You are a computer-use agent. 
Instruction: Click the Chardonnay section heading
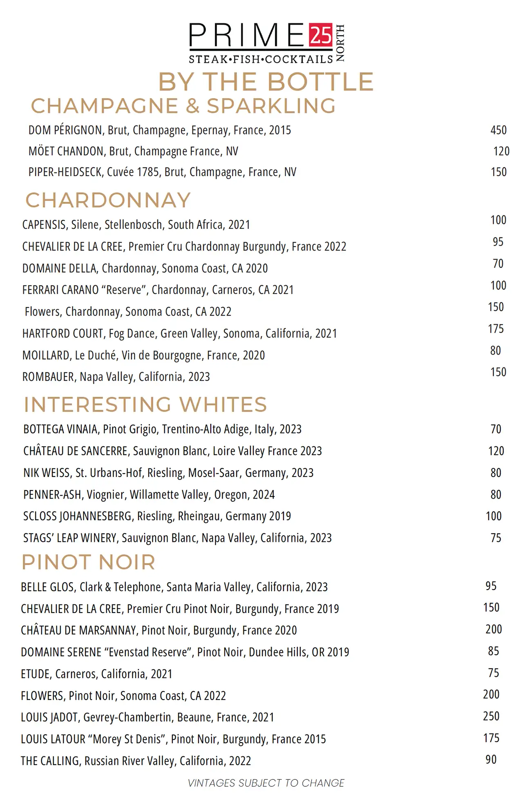click(x=108, y=200)
